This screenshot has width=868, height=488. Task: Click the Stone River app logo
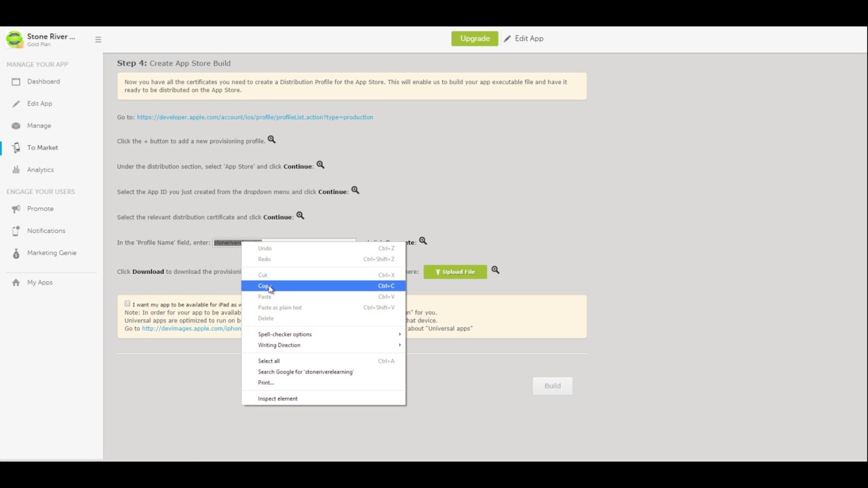tap(14, 39)
